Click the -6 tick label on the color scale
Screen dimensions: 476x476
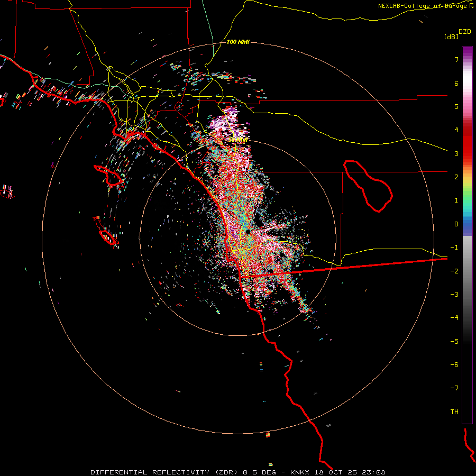pyautogui.click(x=454, y=365)
